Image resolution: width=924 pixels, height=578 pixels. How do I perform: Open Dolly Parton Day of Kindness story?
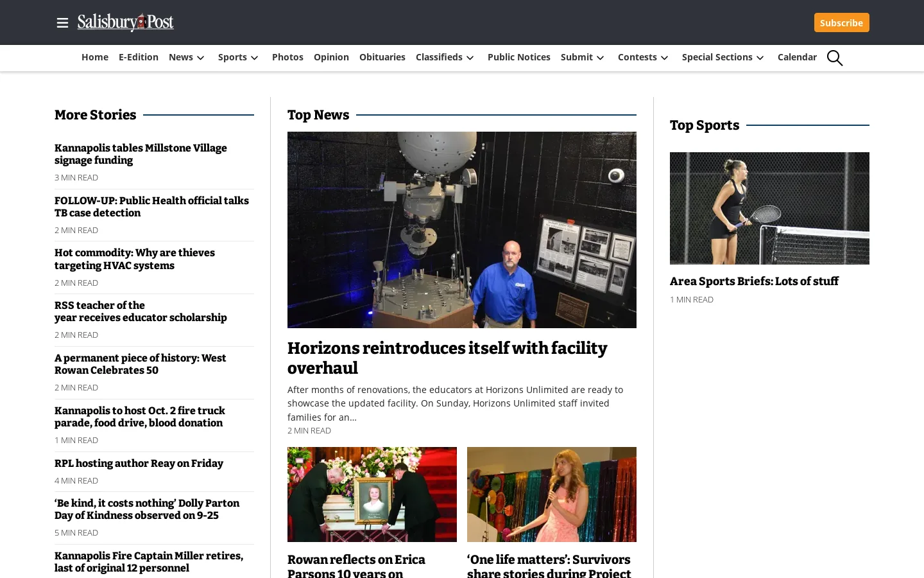click(147, 509)
